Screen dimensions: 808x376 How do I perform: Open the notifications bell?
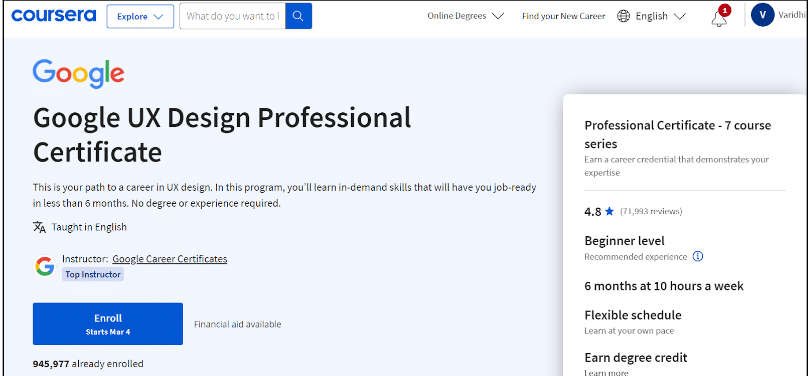coord(719,18)
